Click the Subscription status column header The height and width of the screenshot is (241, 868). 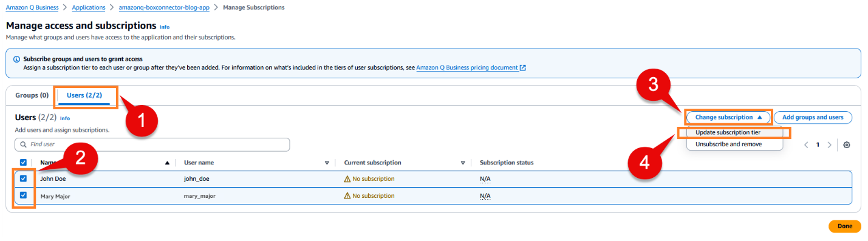pos(507,163)
